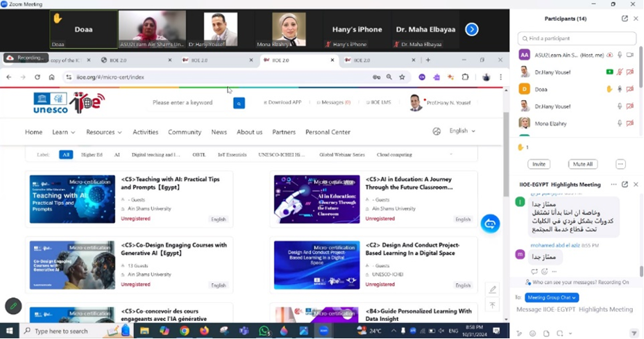Viewport: 644px width, 339px height.
Task: Click the next arrow in video gallery strip
Action: (x=471, y=29)
